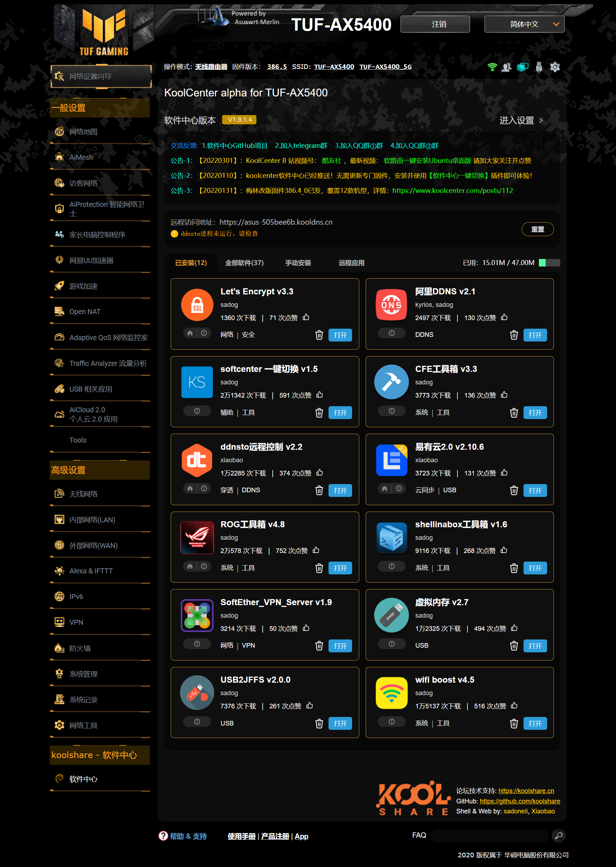
Task: Click the guest network users icon
Action: 506,67
